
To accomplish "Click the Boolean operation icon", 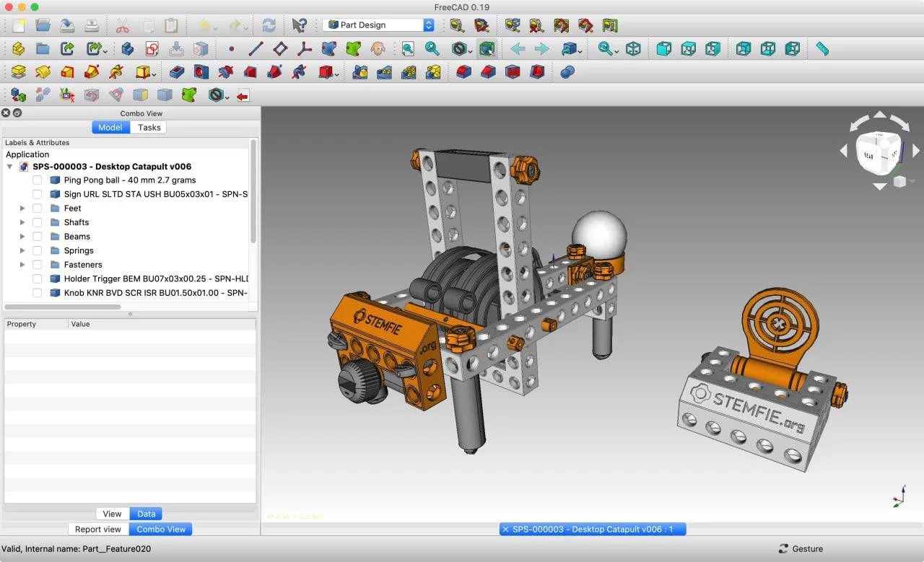I will point(567,72).
